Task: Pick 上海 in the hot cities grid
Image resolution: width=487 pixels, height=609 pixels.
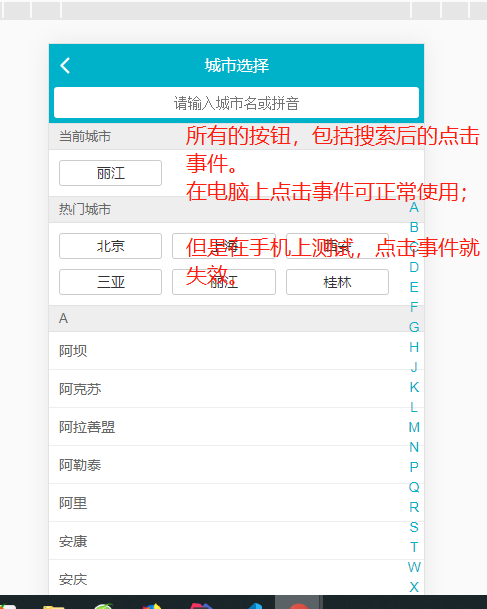Action: click(224, 246)
